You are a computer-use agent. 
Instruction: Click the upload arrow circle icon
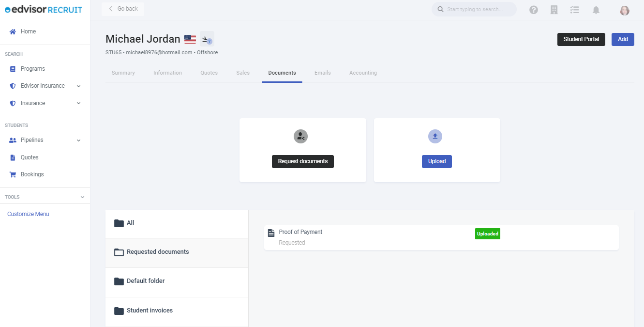tap(435, 137)
